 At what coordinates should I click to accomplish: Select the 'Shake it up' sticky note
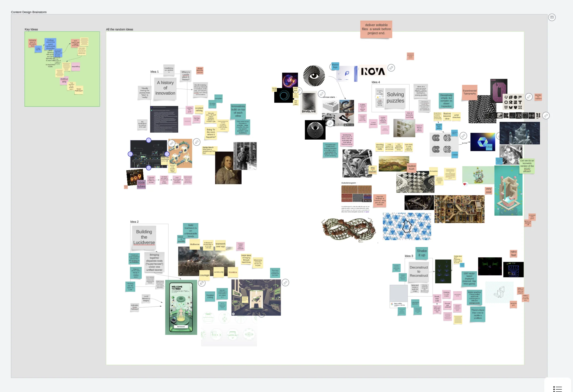tap(422, 253)
